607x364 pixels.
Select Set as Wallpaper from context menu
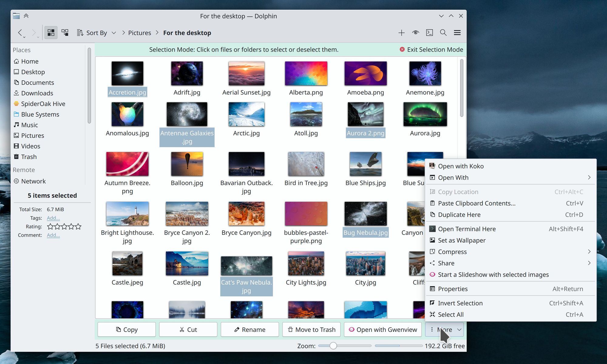(462, 240)
